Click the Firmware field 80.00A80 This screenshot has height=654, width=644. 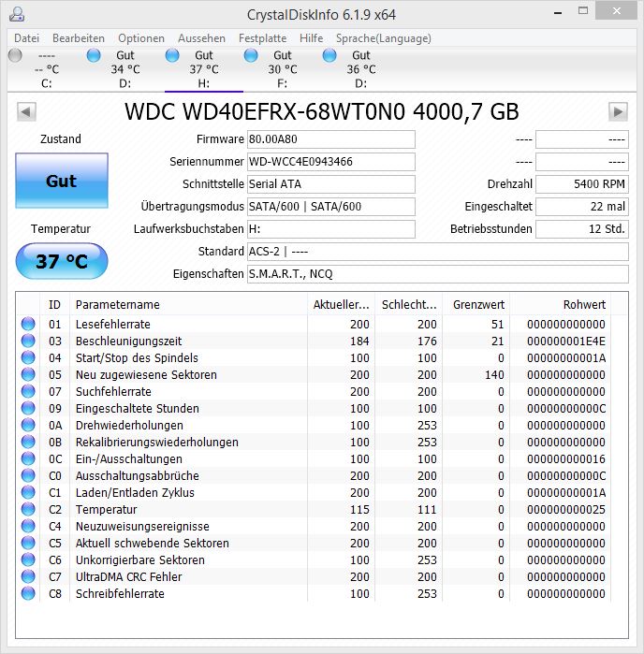click(x=331, y=139)
